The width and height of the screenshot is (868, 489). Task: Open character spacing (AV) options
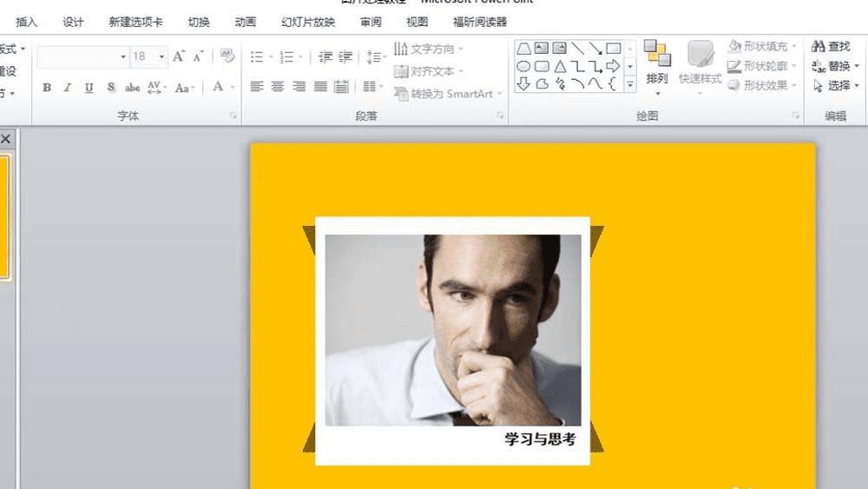156,88
